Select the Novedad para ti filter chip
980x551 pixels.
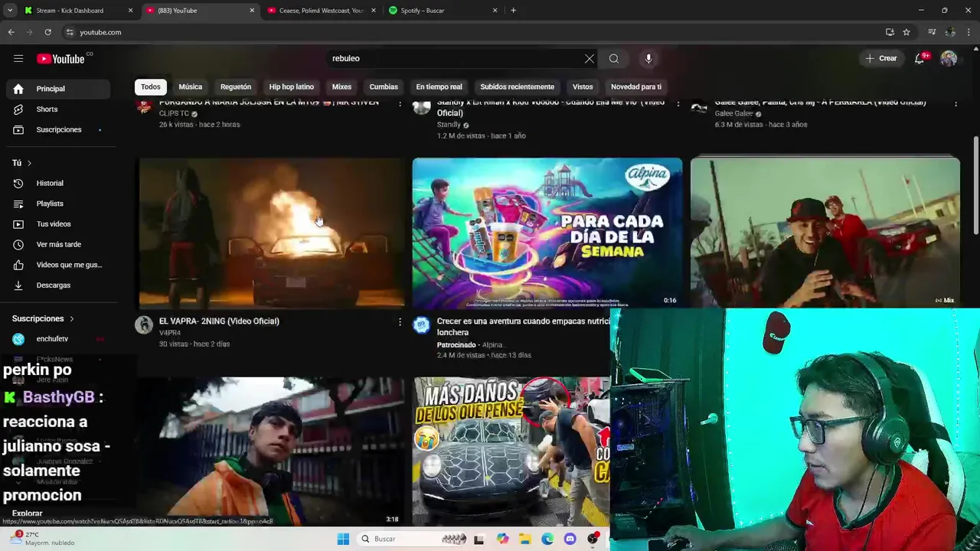[x=636, y=86]
